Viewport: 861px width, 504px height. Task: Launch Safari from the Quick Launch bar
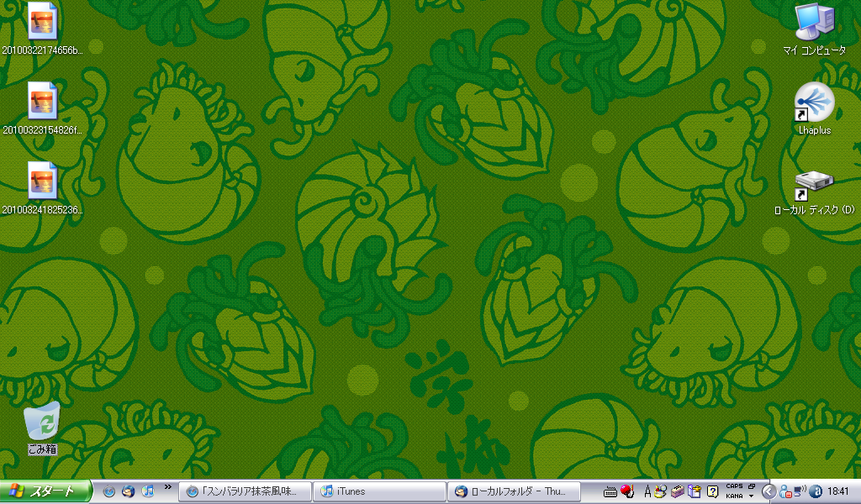click(x=108, y=491)
